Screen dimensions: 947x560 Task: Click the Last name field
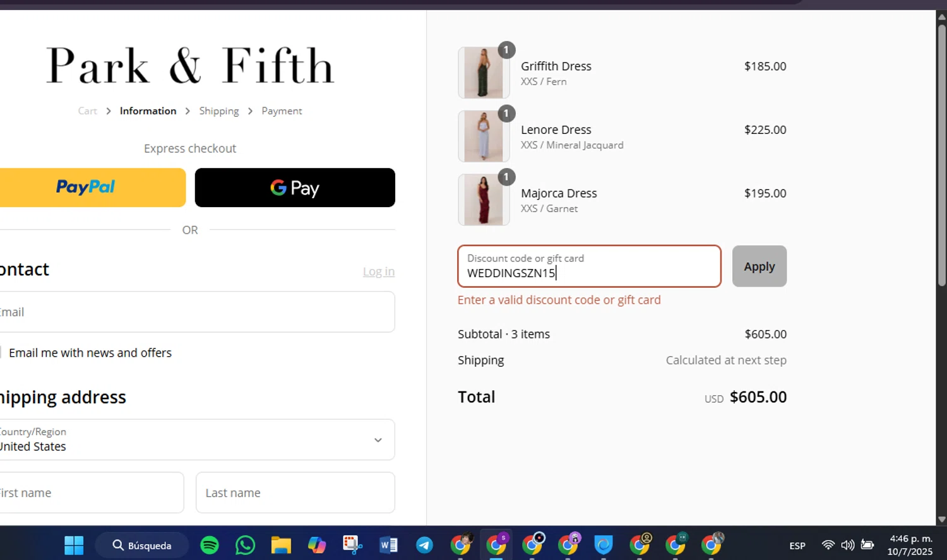point(295,492)
